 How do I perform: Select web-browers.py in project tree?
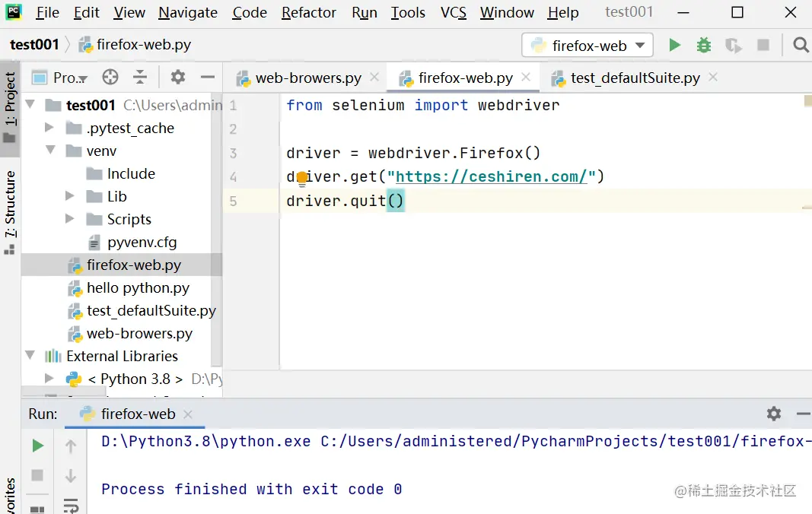[130, 333]
